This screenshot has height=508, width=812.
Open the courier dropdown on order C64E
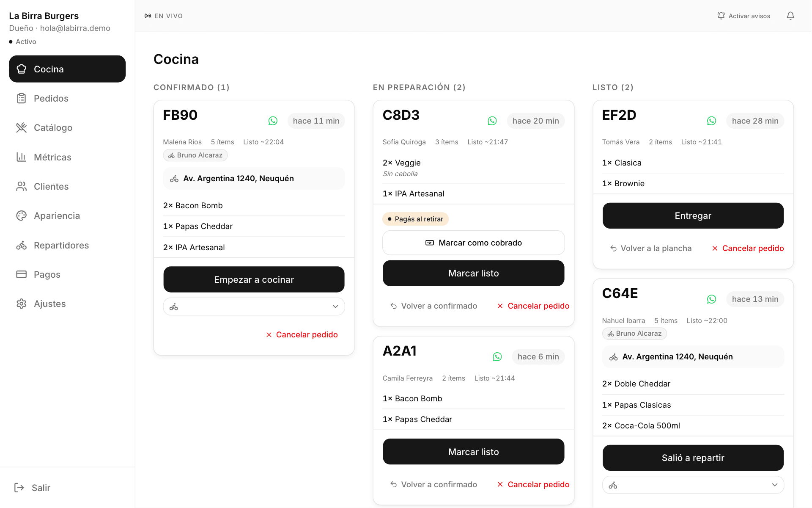(x=693, y=485)
